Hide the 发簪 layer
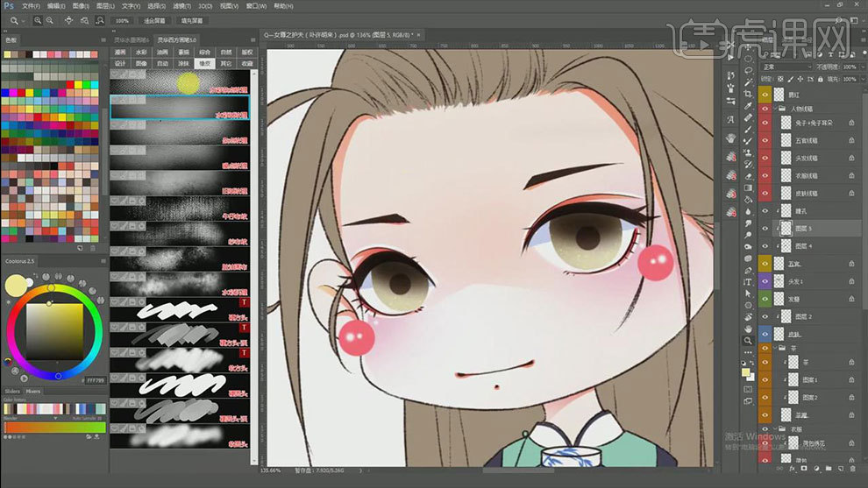Image resolution: width=868 pixels, height=488 pixels. click(x=765, y=300)
